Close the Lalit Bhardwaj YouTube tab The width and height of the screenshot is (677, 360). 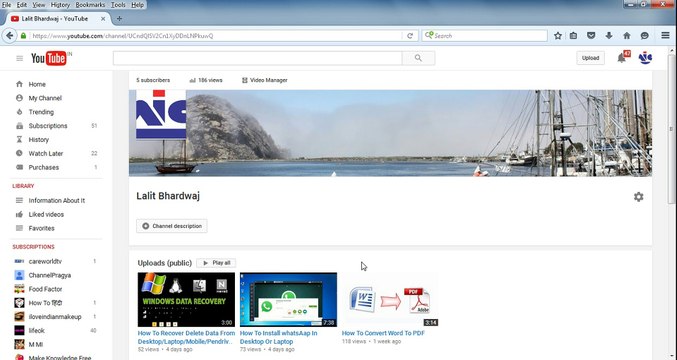click(103, 19)
